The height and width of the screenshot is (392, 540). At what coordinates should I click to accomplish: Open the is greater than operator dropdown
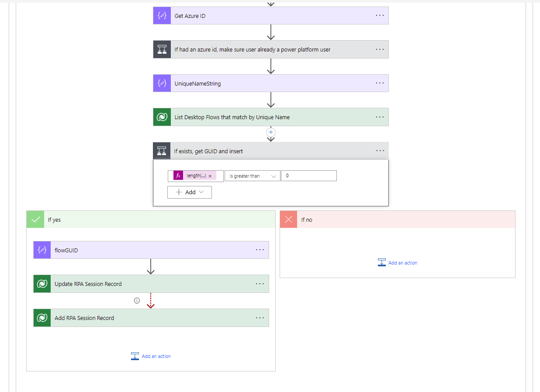[x=252, y=175]
